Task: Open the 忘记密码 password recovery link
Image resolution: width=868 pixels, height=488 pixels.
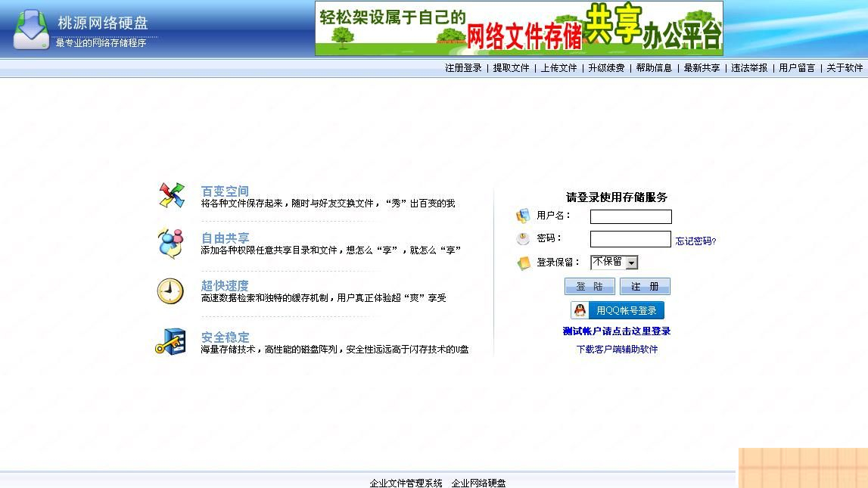Action: point(695,240)
